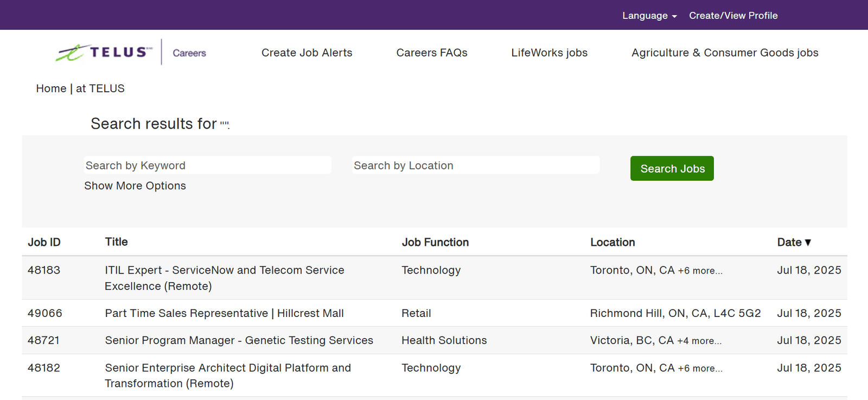
Task: Select Job ID 49066 cell
Action: (x=45, y=313)
